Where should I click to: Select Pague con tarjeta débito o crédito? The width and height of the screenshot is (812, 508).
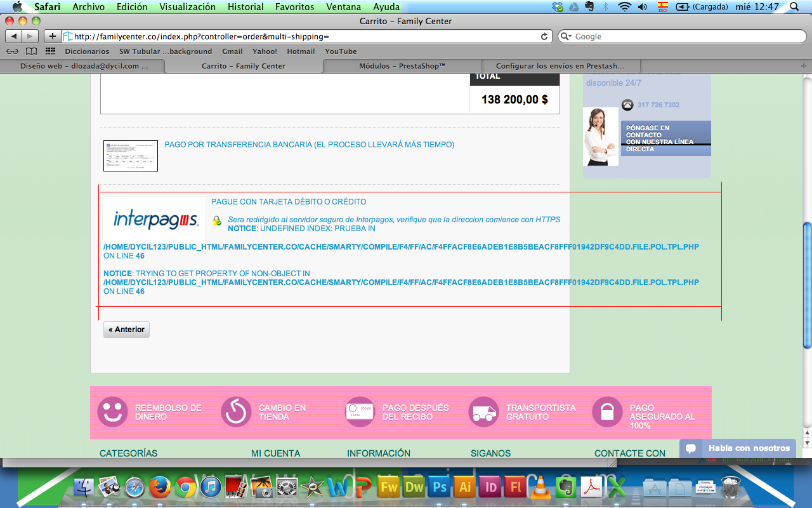[289, 202]
